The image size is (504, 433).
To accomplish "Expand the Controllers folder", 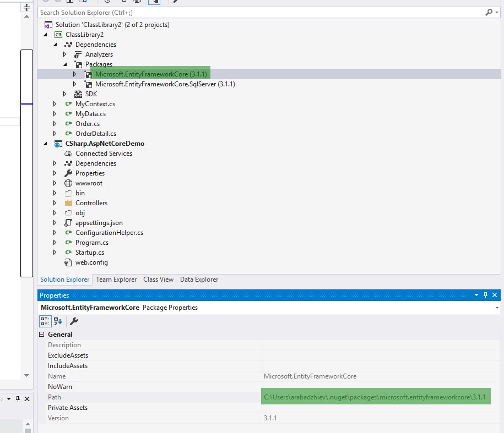I will (x=54, y=202).
